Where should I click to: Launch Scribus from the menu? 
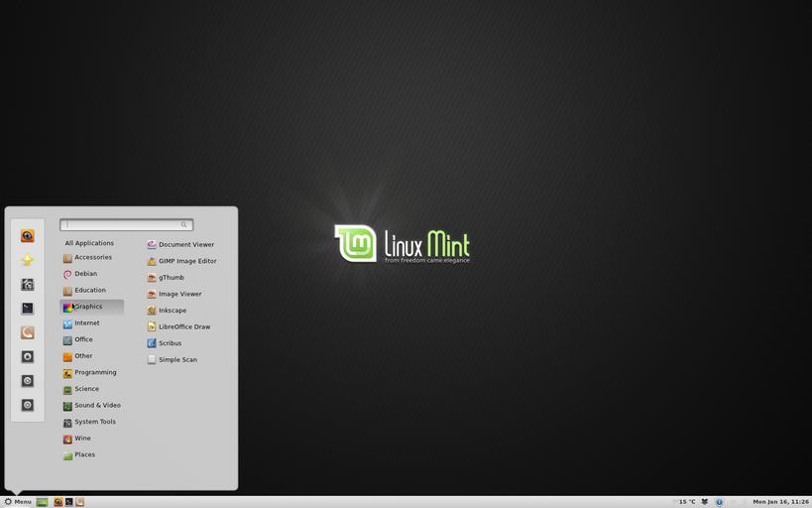click(x=170, y=343)
